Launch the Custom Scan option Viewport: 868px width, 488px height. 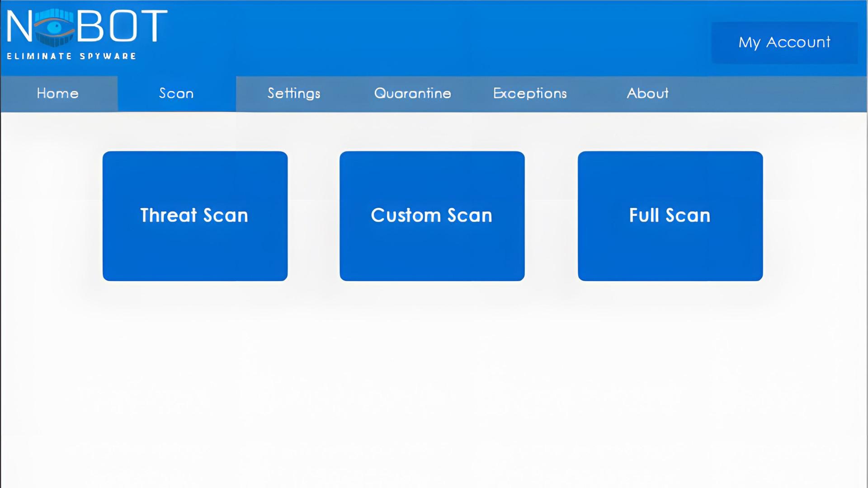[432, 216]
